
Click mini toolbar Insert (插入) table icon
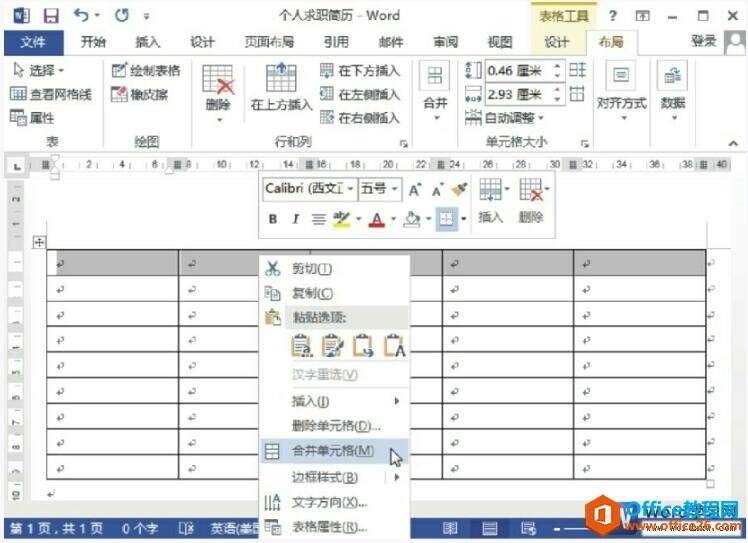490,189
